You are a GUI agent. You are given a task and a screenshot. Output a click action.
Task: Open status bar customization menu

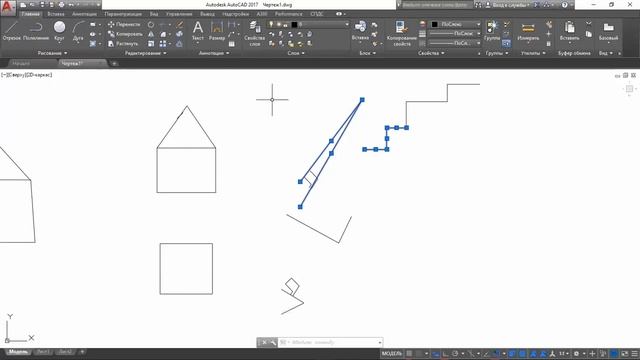(635, 353)
